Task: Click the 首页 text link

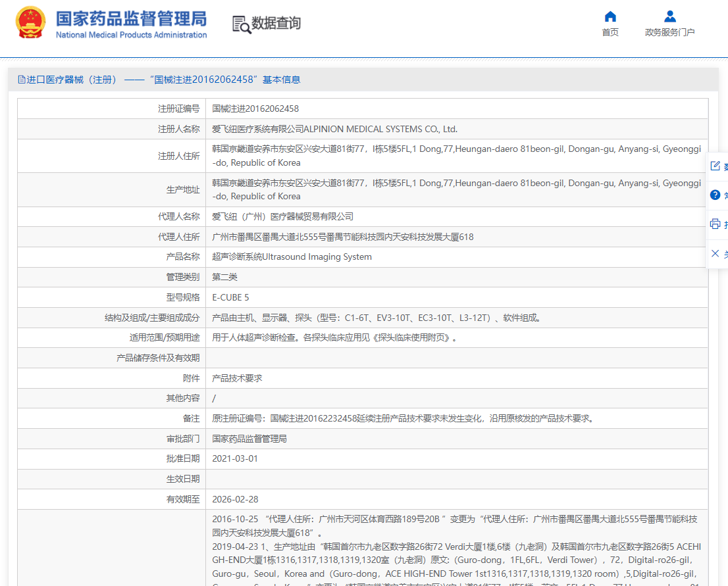Action: pos(610,32)
